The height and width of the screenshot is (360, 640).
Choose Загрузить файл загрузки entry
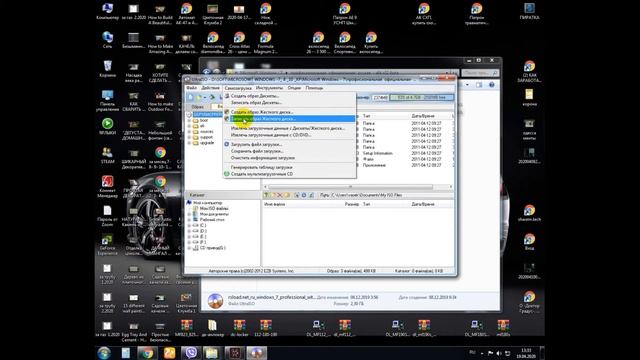(289, 144)
